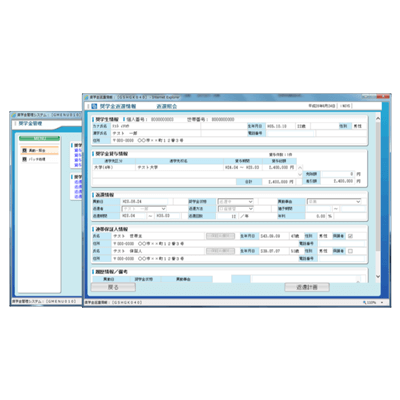This screenshot has width=400, height=400.
Task: Click the icon of the highlighted menu item
Action: click(24, 151)
